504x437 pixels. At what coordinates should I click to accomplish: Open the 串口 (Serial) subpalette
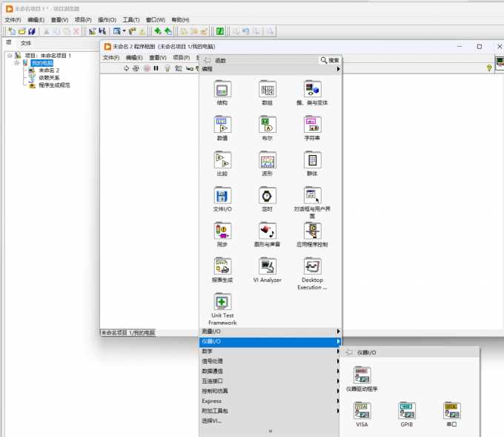coord(452,410)
